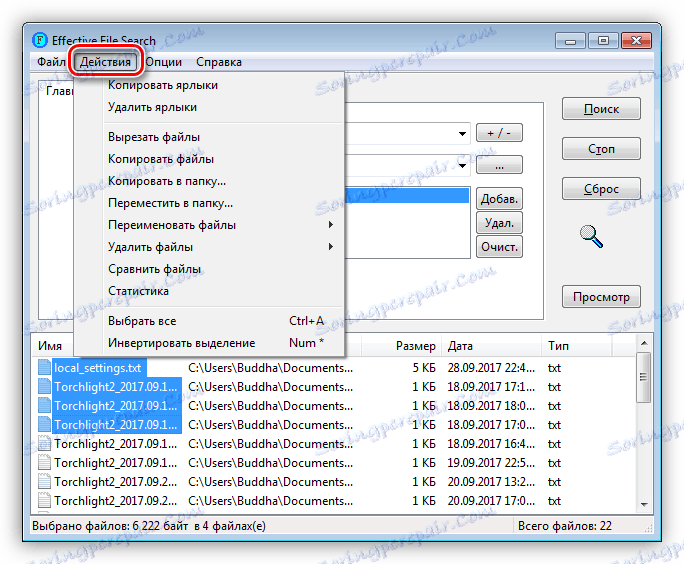Click status text Всего файлов: 22
Screen dimensions: 684x564
tap(564, 526)
